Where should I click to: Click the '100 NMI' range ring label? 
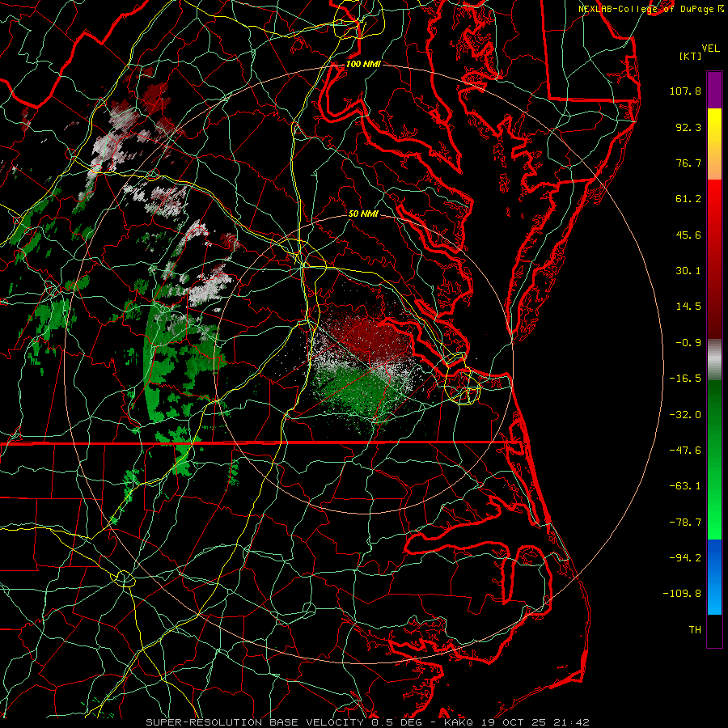[x=363, y=64]
